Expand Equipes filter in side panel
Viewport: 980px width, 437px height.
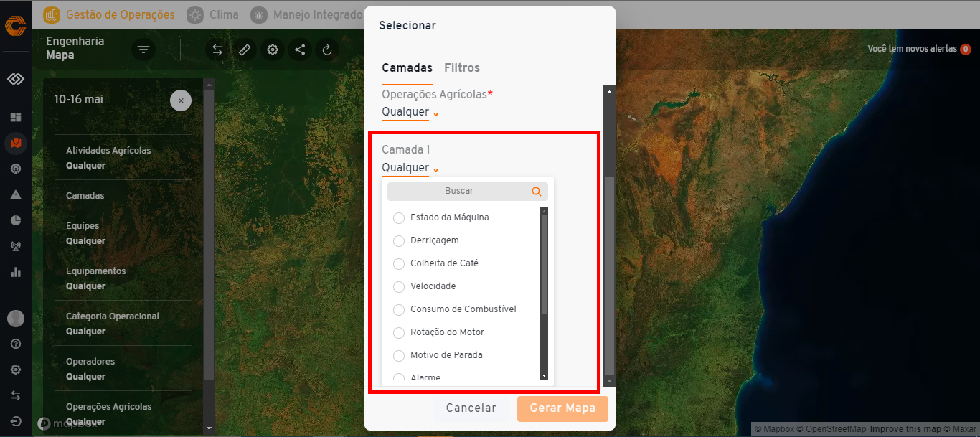123,233
